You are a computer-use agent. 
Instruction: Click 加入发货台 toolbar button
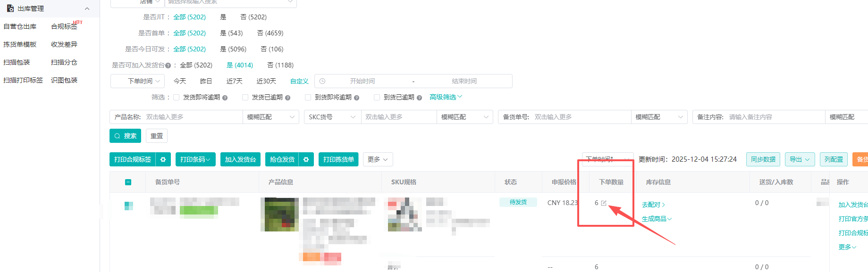coord(240,159)
